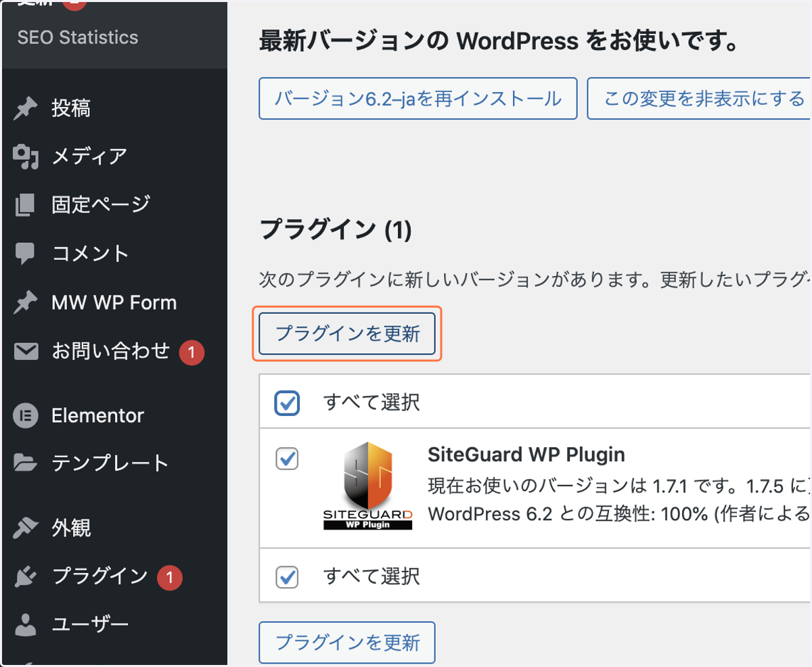Screen dimensions: 812x667
Task: Toggle the bottom すべて選択 checkbox
Action: pyautogui.click(x=287, y=576)
